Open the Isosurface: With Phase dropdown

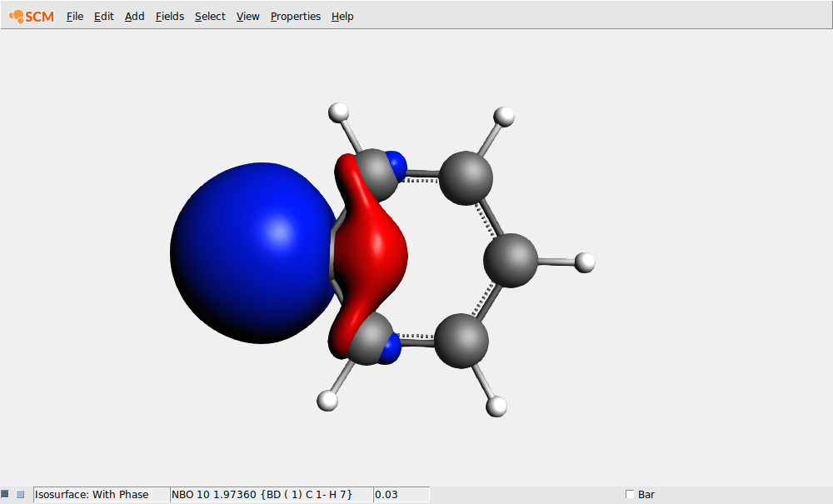[100, 494]
